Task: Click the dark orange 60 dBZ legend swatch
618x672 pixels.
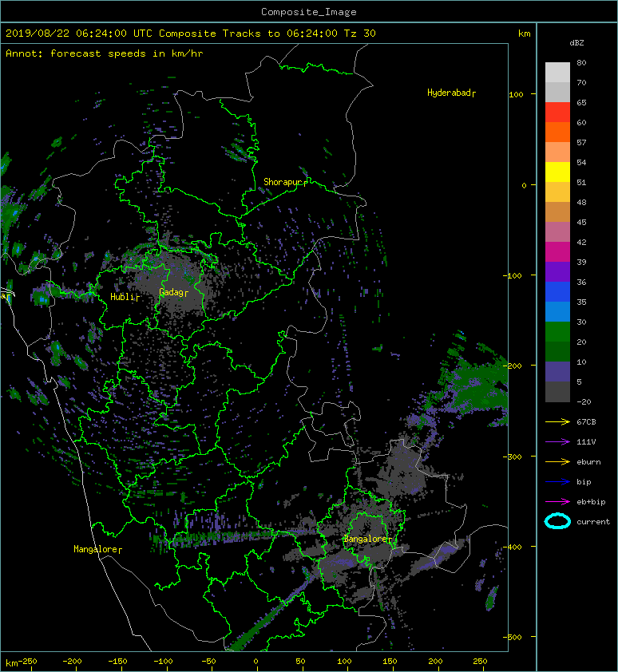Action: click(x=557, y=132)
